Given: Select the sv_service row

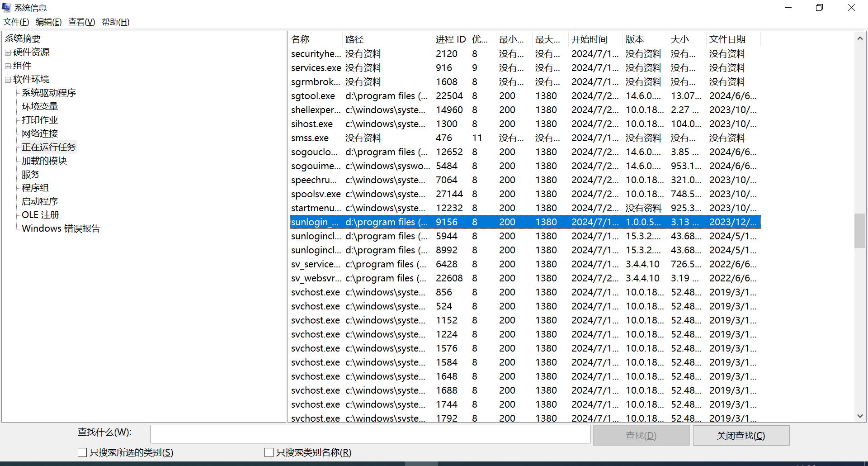Looking at the screenshot, I should [x=525, y=264].
